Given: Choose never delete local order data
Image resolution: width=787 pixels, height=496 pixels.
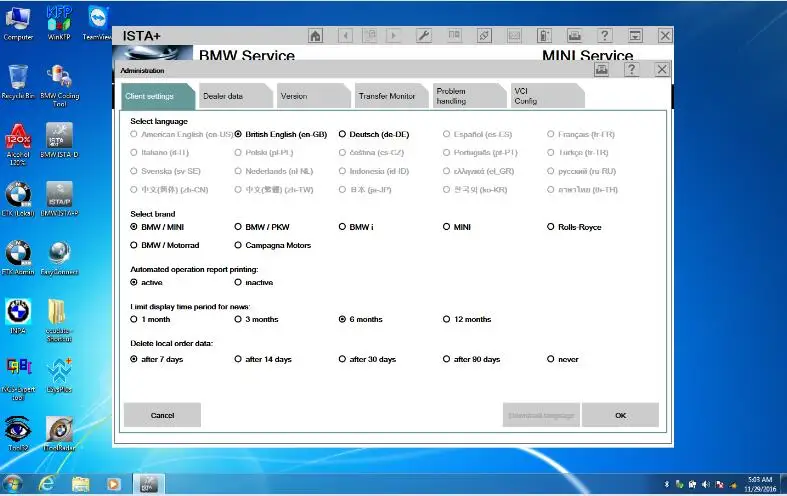Looking at the screenshot, I should [x=563, y=359].
